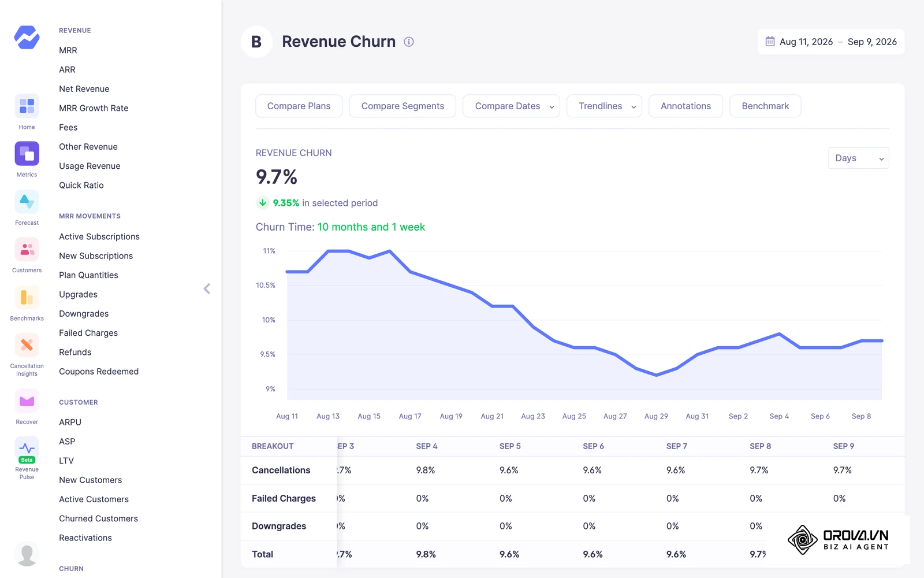Open Churned Customers report
This screenshot has width=924, height=578.
point(98,518)
